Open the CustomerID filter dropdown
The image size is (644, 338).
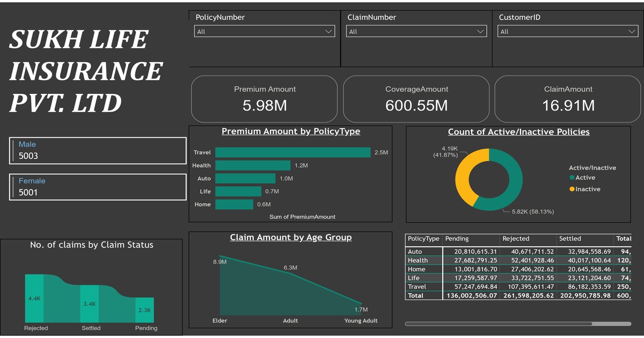pos(568,32)
